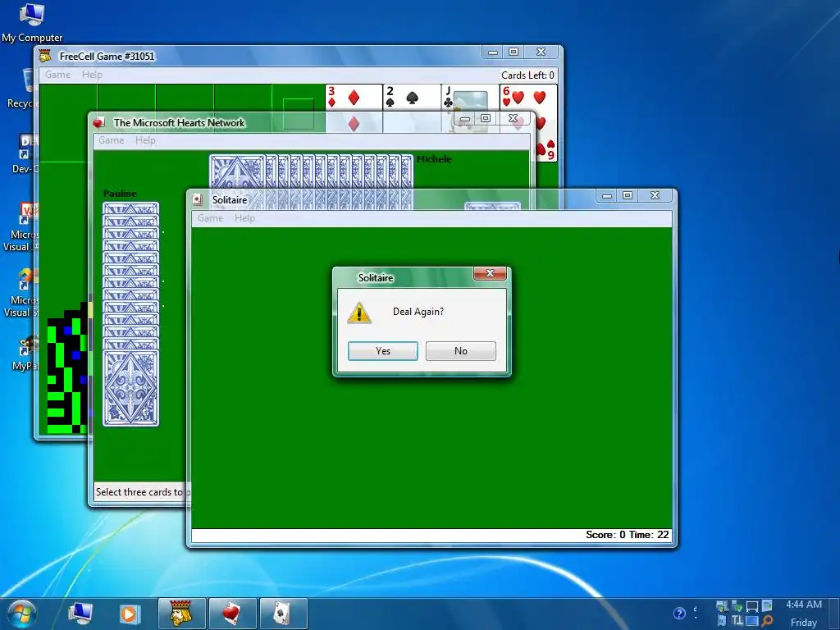Click the blue help question mark tray icon
The image size is (840, 630).
[x=679, y=614]
